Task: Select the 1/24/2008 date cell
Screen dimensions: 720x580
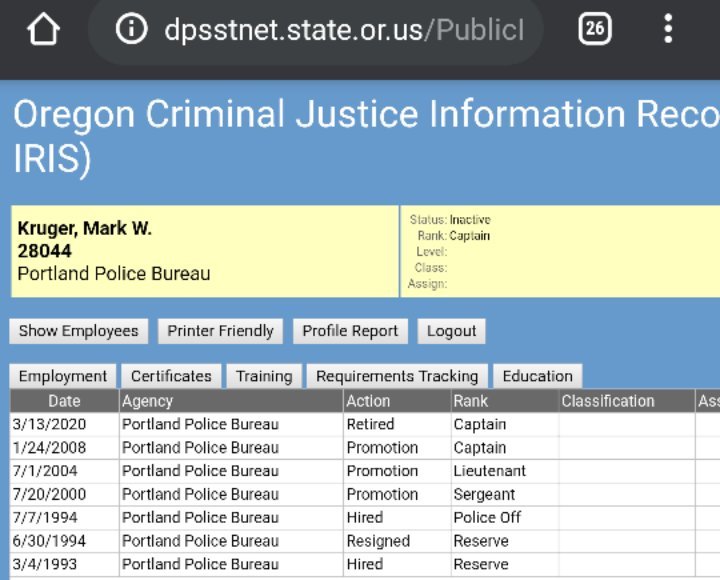Action: pyautogui.click(x=64, y=448)
